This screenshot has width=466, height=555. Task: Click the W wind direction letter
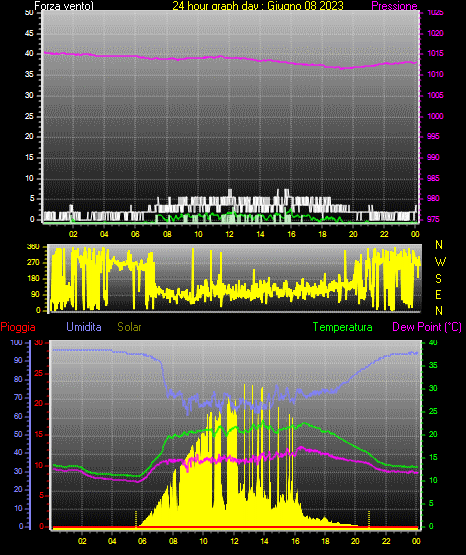coord(440,262)
